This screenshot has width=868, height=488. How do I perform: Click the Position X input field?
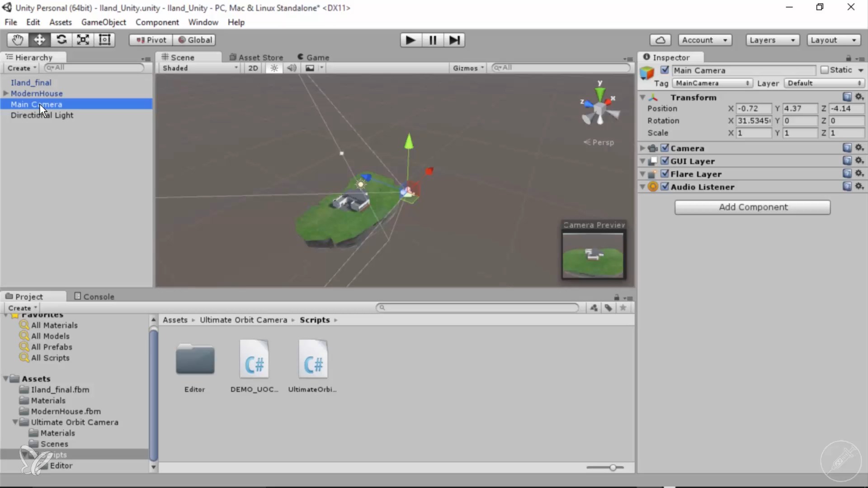coord(754,108)
